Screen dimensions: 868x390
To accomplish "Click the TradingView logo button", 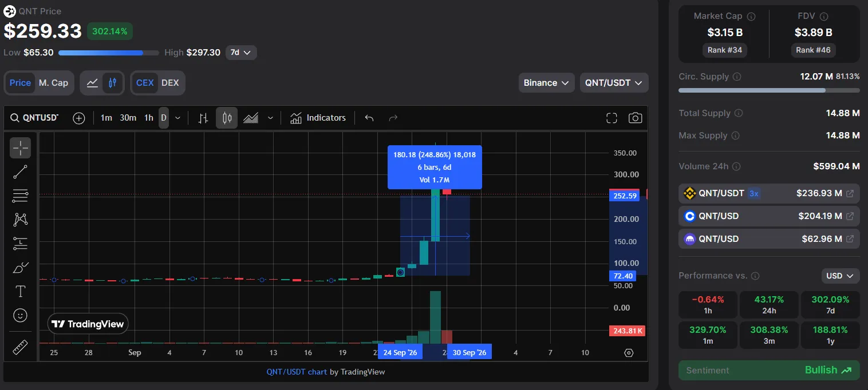I will [88, 324].
